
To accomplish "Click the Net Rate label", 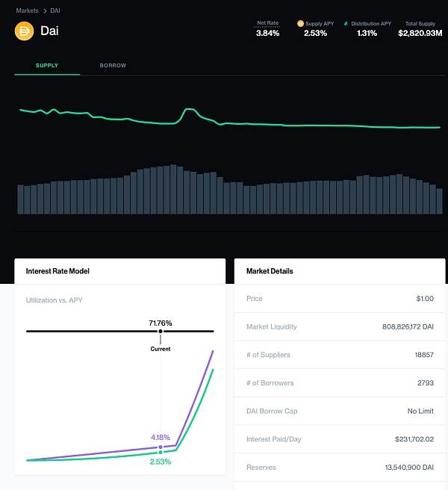I will (268, 23).
